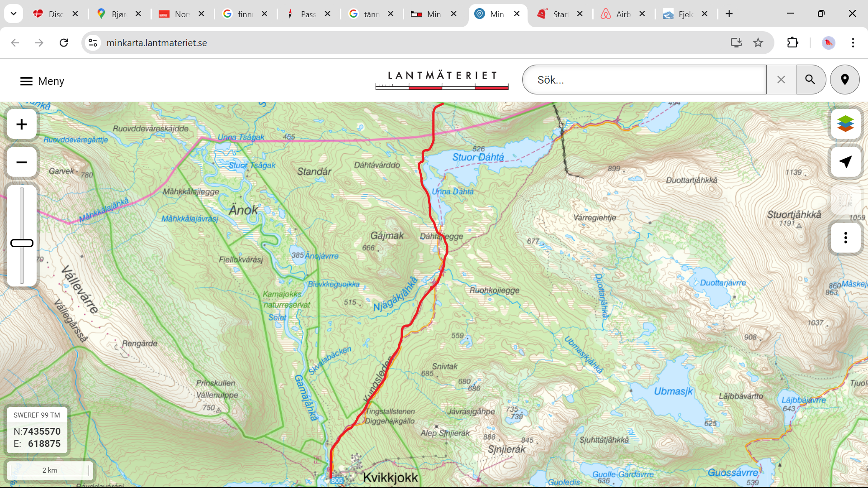Click the Ruohkojiegge label on map
Image resolution: width=868 pixels, height=488 pixels.
(x=494, y=290)
